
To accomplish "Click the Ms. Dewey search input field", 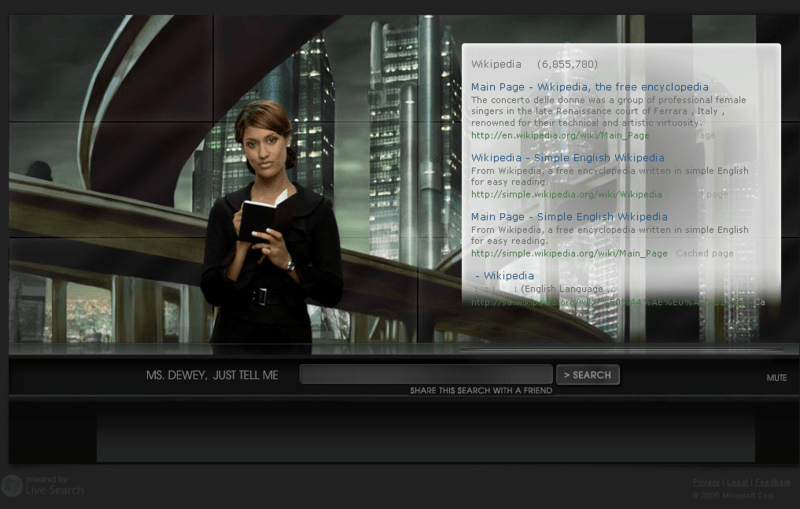I will click(425, 375).
